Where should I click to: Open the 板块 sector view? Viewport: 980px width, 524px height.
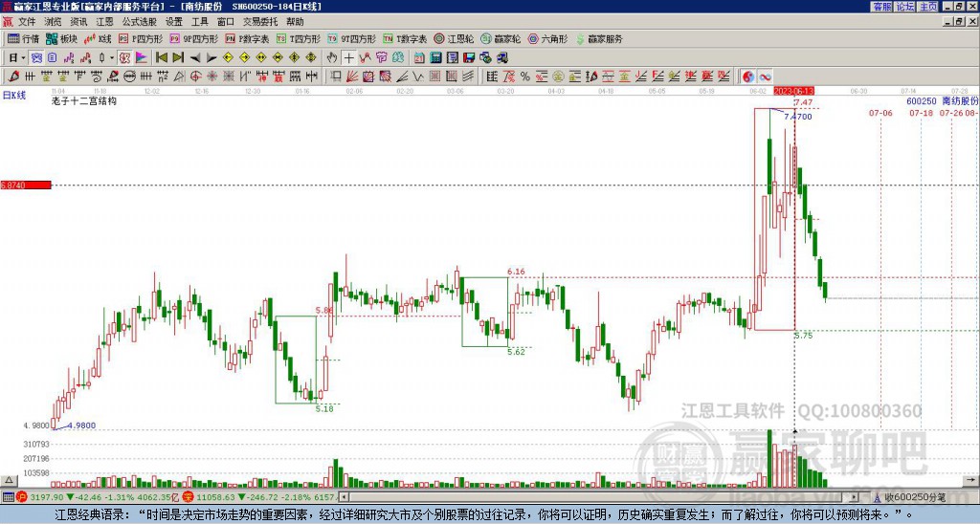62,38
